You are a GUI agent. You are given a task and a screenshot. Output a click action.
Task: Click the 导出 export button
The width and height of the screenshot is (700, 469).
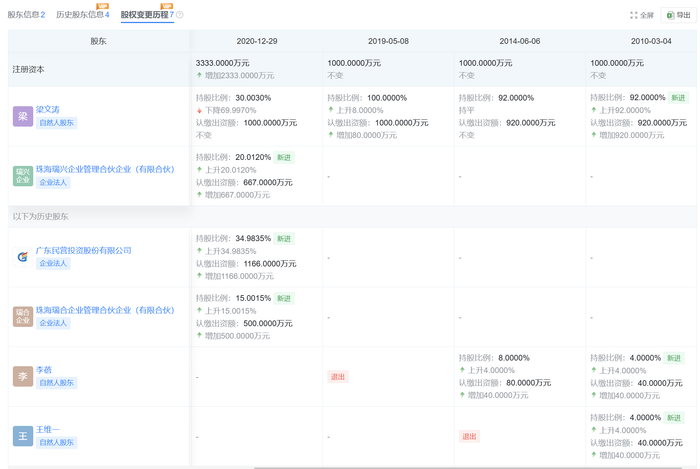pos(679,15)
